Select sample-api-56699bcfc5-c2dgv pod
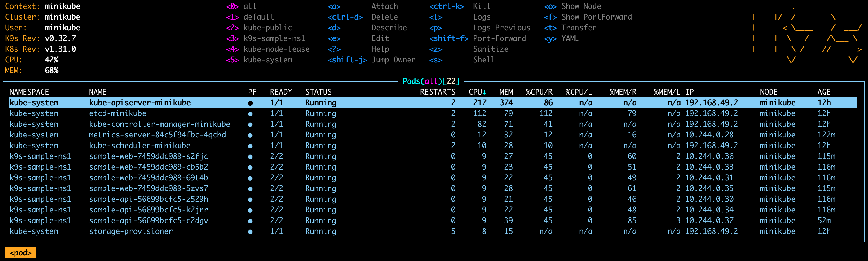Screen dimensions: 868x261 (x=149, y=221)
